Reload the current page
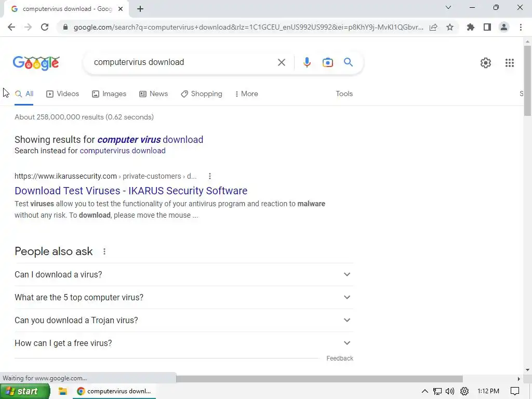Viewport: 532px width, 399px height. [45, 27]
